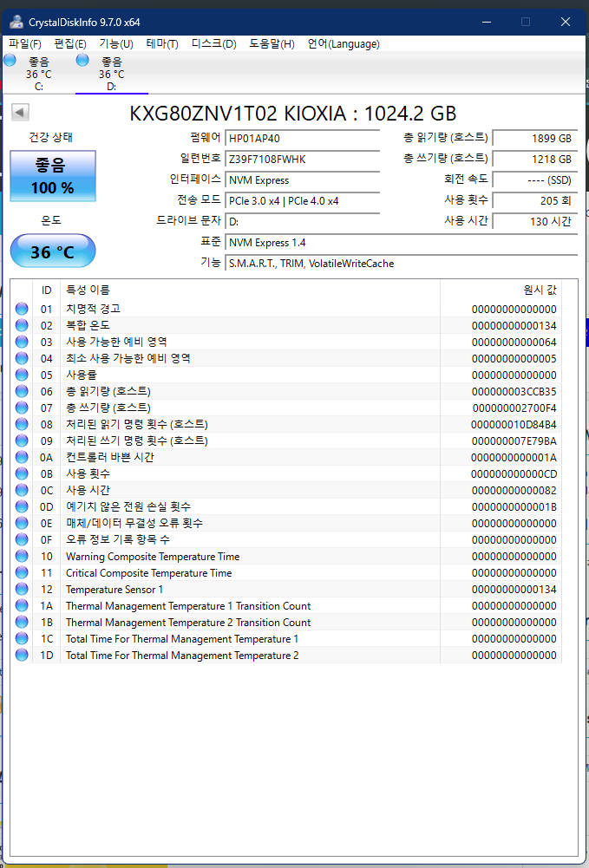Click total host writes value 1218 GB
The height and width of the screenshot is (868, 589).
pyautogui.click(x=534, y=160)
